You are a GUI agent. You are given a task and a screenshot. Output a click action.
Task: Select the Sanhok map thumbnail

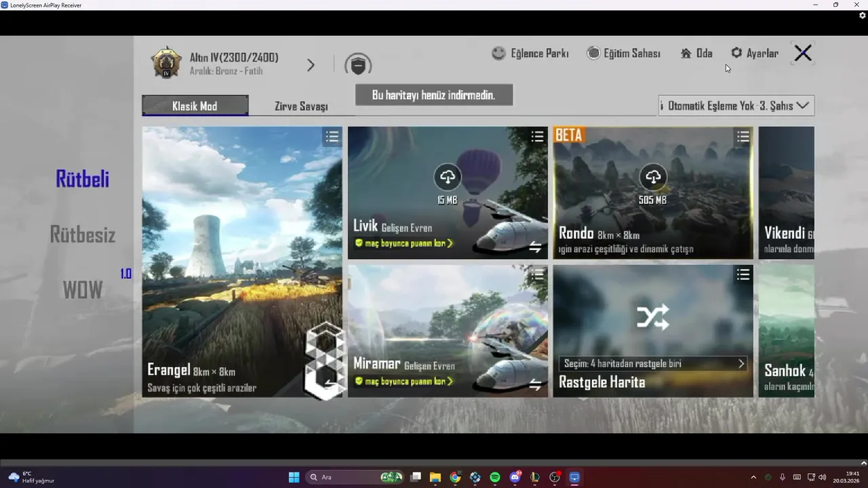click(x=787, y=331)
